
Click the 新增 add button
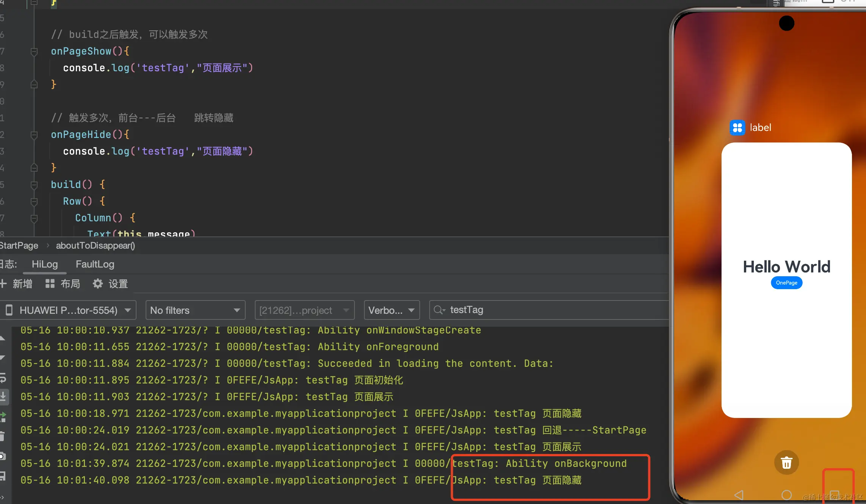tap(17, 284)
